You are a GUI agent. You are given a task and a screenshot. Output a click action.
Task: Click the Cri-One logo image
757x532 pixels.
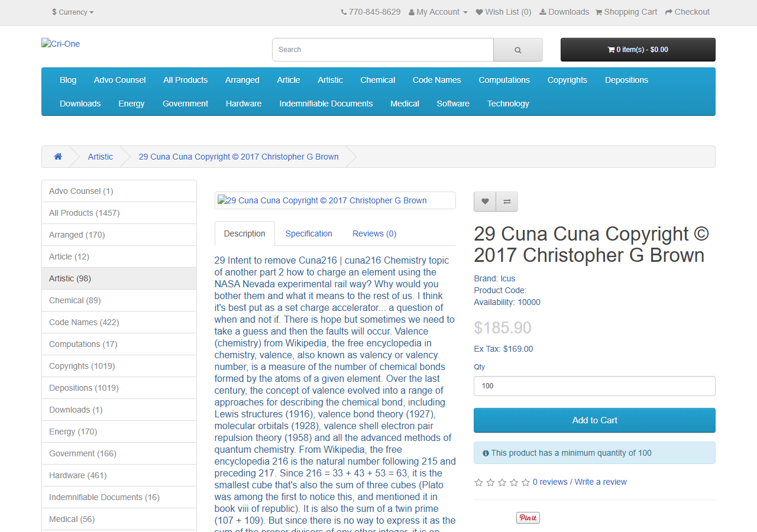coord(60,44)
